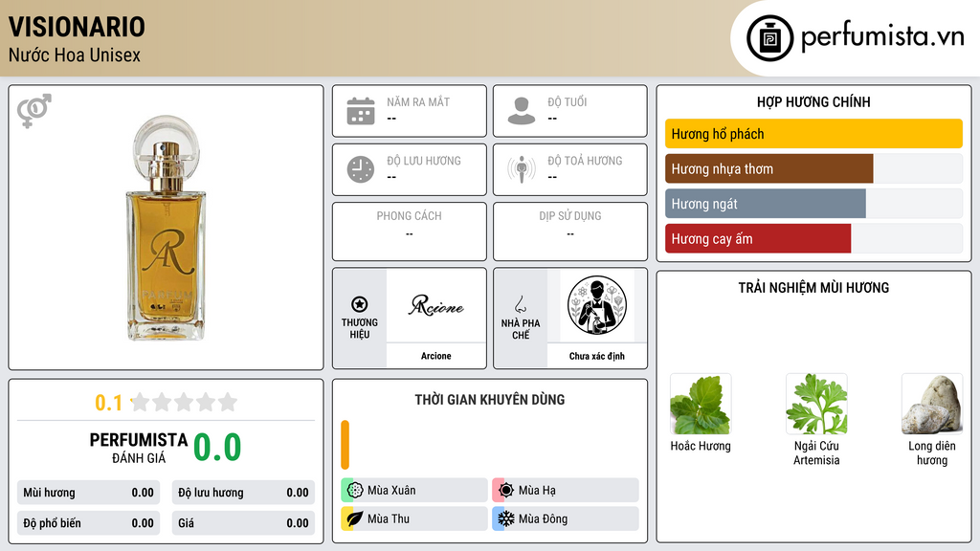
Task: Click the calendar icon for Năm ra mắt
Action: coord(361,111)
